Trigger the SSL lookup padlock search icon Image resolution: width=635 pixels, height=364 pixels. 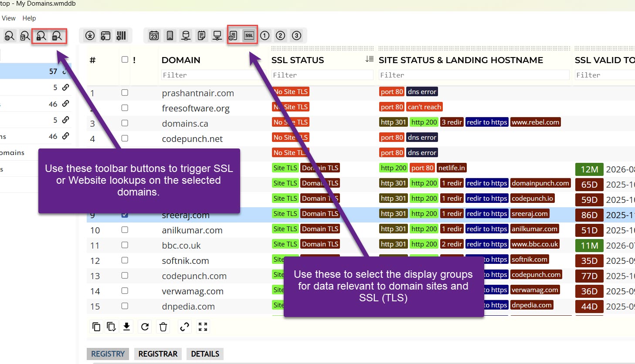coord(41,36)
